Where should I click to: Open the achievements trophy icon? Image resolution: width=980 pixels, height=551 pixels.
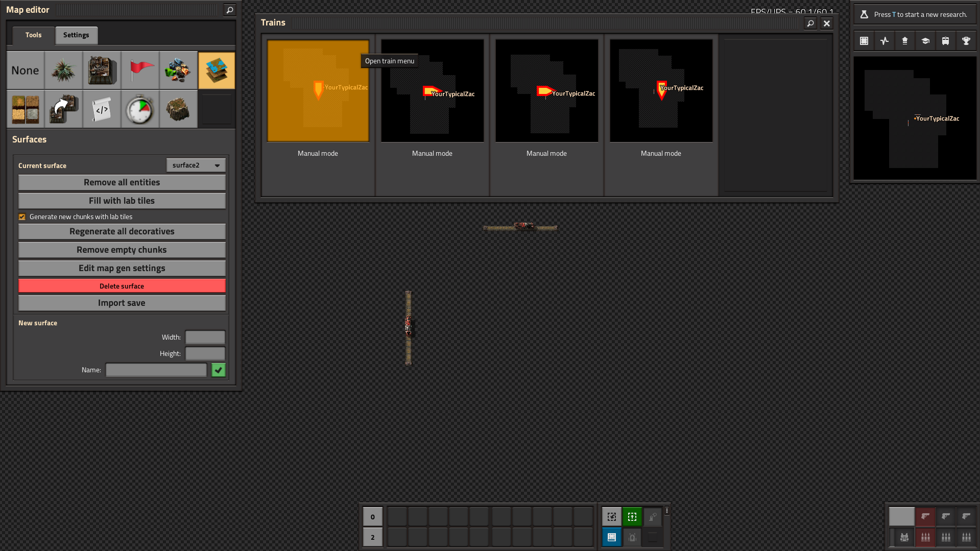tap(966, 41)
